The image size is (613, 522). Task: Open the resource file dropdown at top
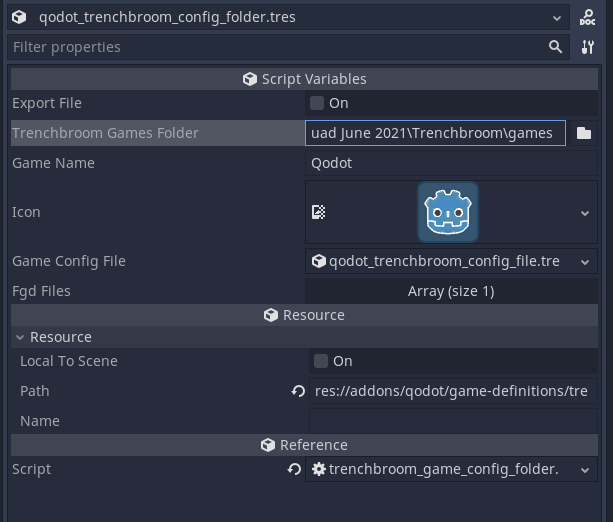557,18
